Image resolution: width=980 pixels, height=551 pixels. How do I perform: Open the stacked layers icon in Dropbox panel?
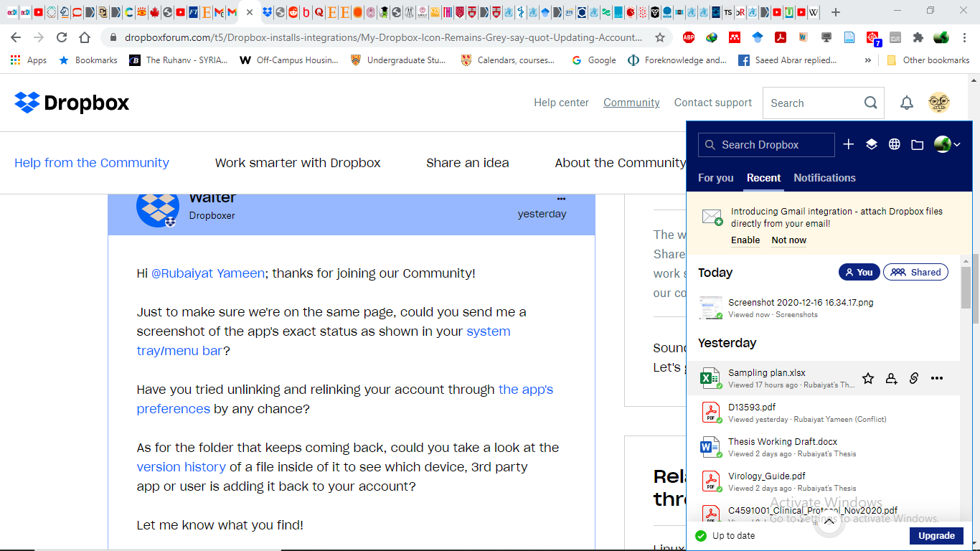(871, 144)
